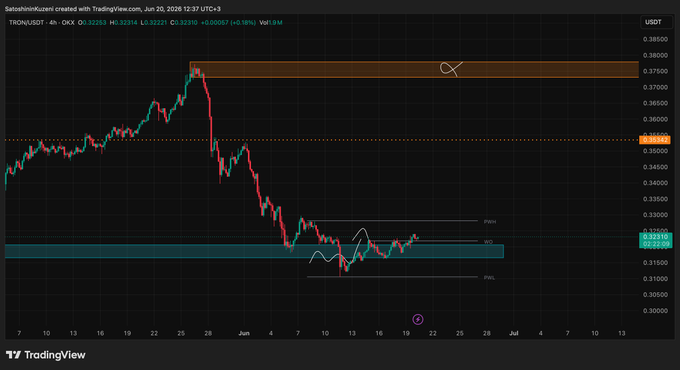
Task: Click the +0.00057 (+0.18%) change value
Action: 228,23
